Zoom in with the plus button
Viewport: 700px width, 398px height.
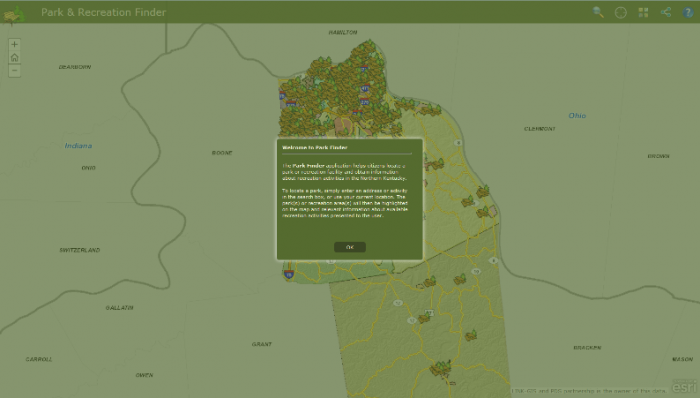tap(14, 44)
